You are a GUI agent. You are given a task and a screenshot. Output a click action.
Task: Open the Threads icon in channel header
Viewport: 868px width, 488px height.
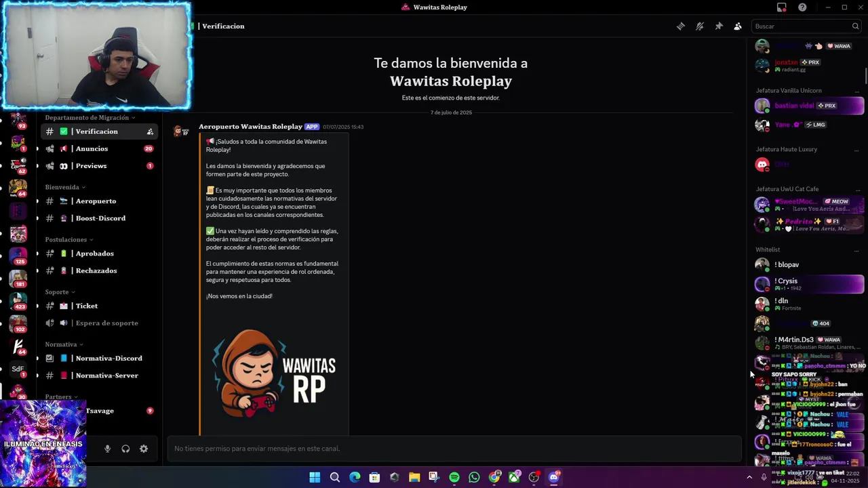pyautogui.click(x=681, y=26)
